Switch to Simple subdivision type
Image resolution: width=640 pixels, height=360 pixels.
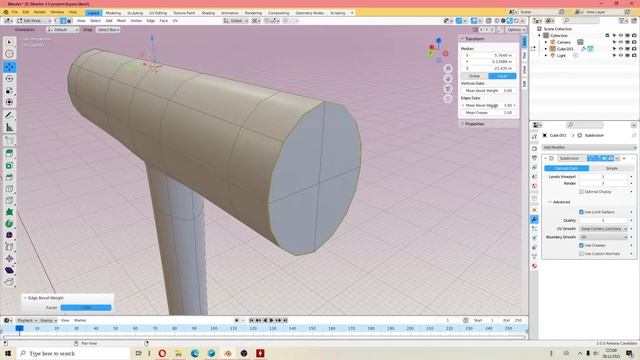[x=611, y=168]
